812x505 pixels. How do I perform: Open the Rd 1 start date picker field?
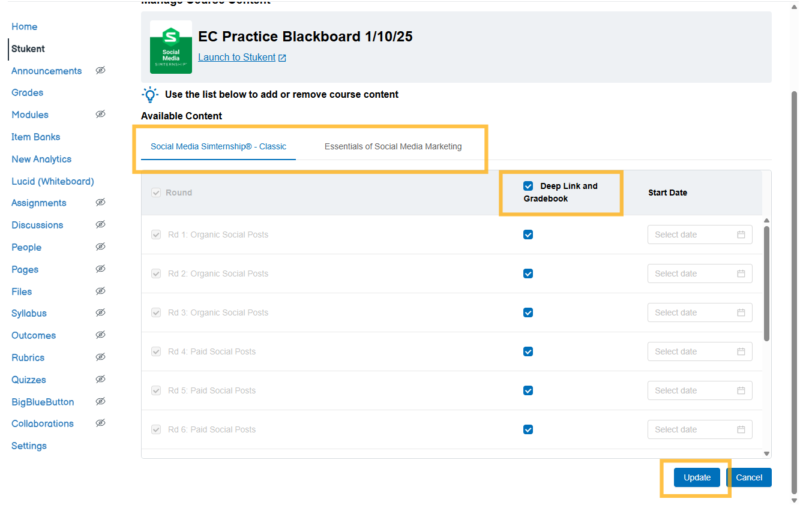(700, 235)
